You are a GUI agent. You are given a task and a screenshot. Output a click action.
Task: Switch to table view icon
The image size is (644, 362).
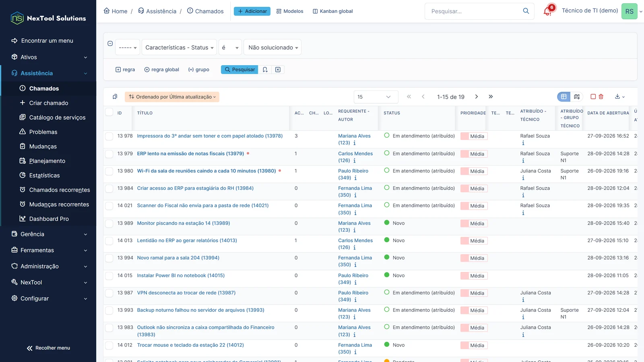tap(563, 97)
